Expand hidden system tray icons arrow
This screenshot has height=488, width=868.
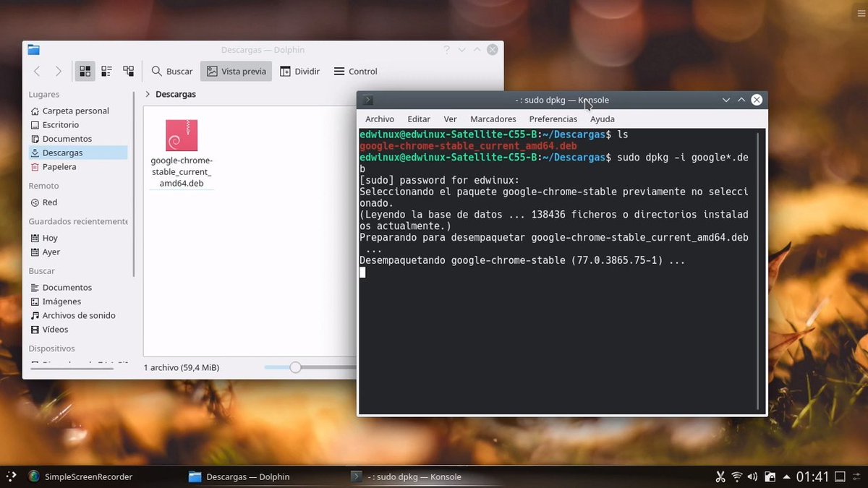pos(786,476)
